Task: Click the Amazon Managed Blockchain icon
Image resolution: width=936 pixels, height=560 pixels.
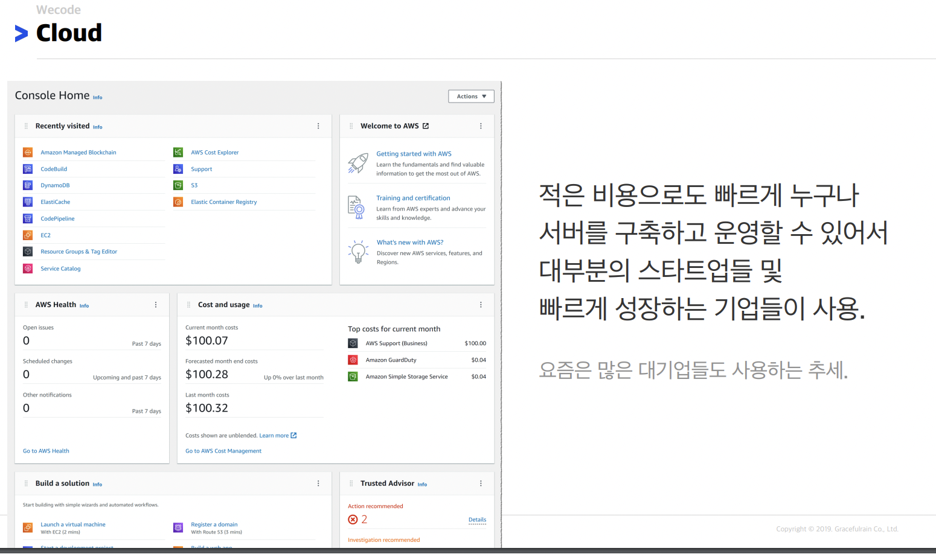Action: click(28, 152)
